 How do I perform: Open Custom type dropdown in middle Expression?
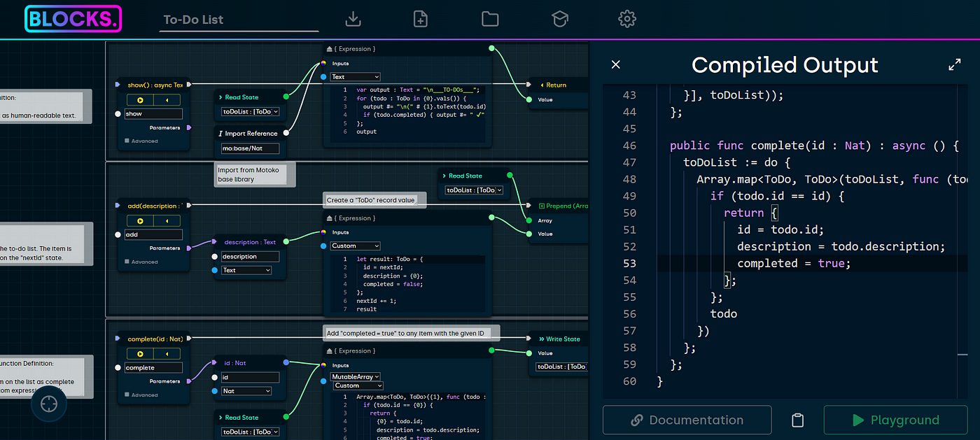(x=356, y=246)
